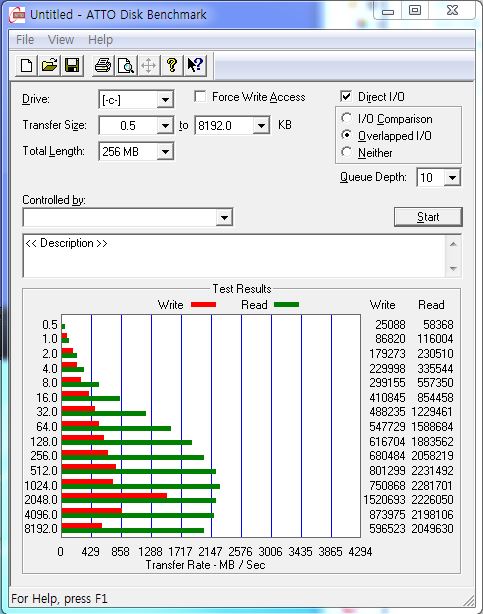Click the ATTO app icon in title bar

[x=17, y=15]
